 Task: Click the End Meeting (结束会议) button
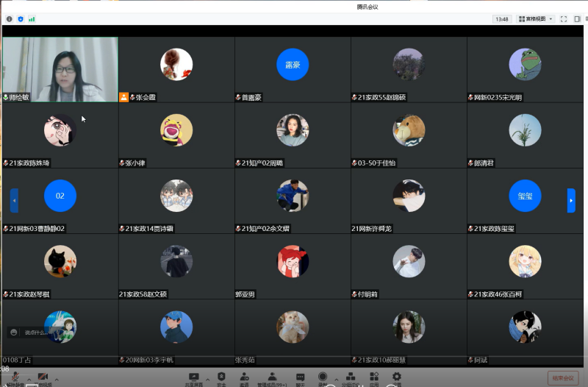click(563, 378)
